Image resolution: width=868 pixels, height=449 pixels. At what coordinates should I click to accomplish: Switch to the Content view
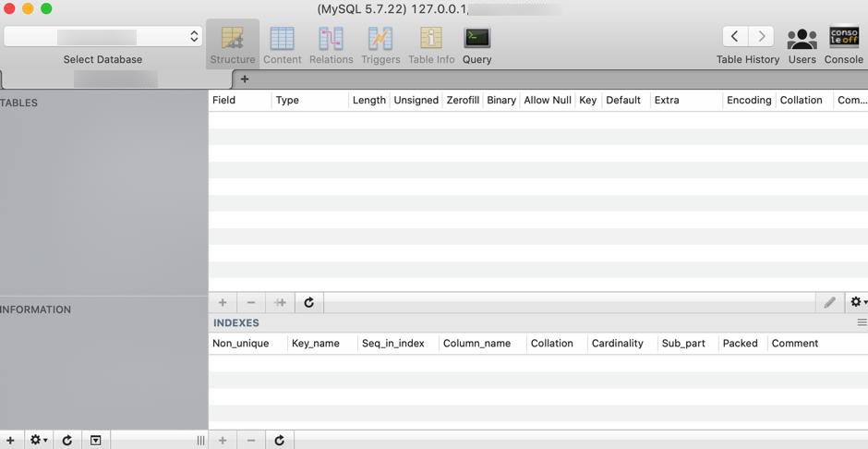pos(283,44)
